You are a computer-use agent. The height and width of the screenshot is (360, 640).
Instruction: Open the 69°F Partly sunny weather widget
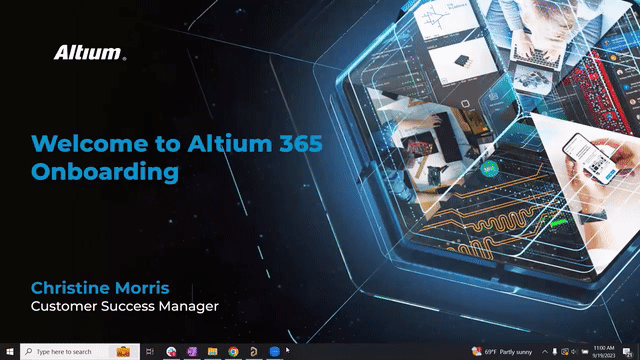(x=502, y=351)
